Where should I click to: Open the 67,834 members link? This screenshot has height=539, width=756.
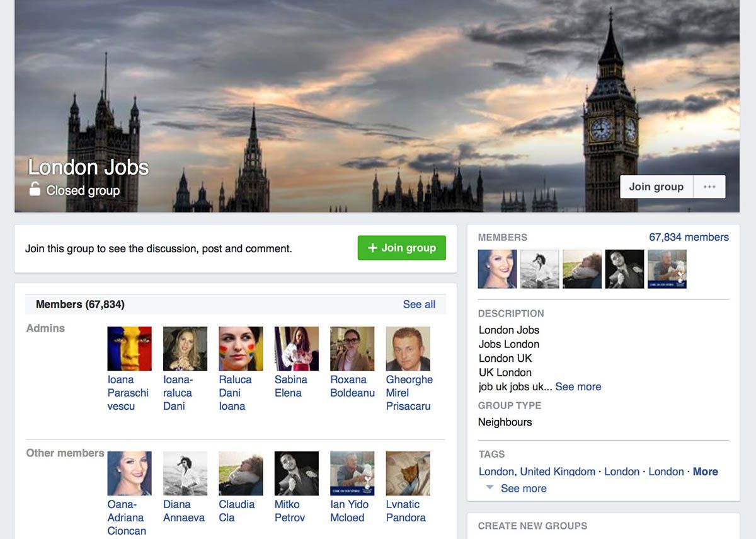coord(689,237)
